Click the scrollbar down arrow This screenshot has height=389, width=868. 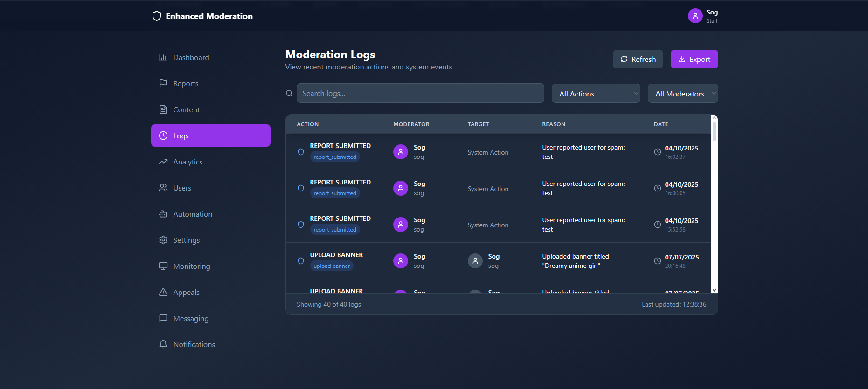click(714, 290)
